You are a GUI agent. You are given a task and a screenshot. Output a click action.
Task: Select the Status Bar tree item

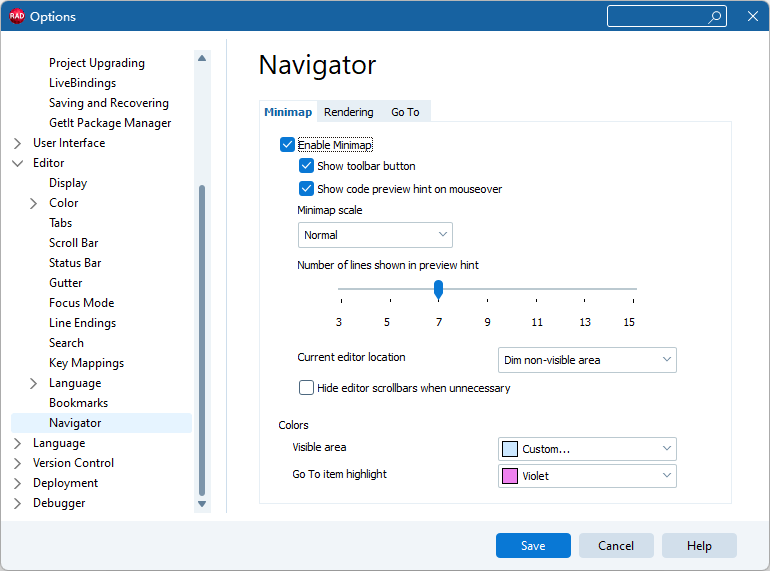point(75,263)
